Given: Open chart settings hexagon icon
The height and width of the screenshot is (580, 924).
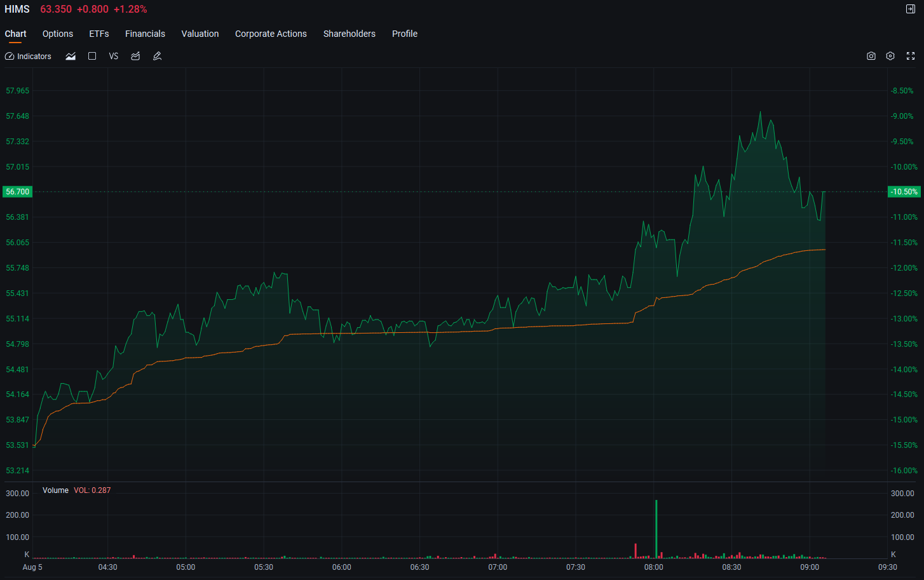Looking at the screenshot, I should (890, 56).
